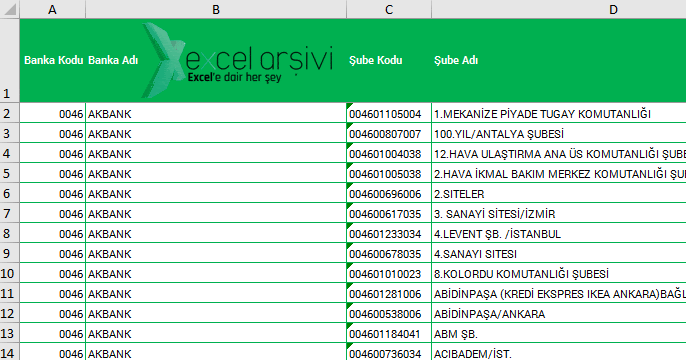Select cell with code 004601281006
This screenshot has height=360, width=686.
coord(389,294)
